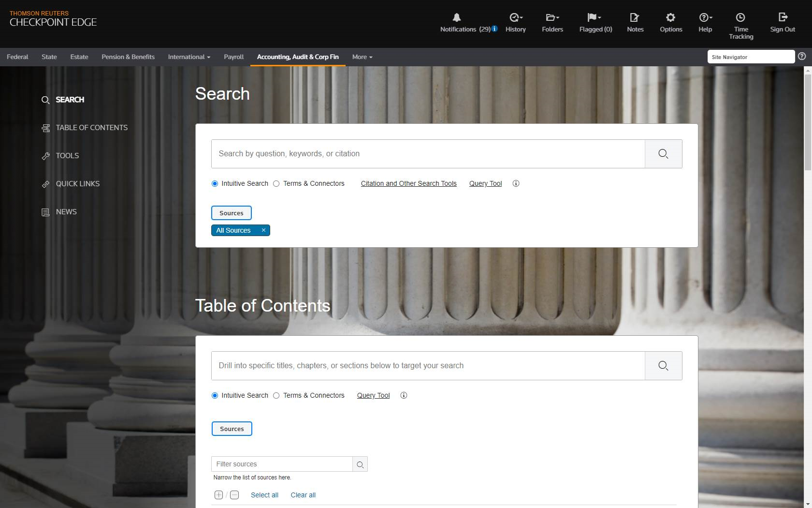Remove the All Sources chip
Viewport: 812px width, 508px height.
[x=263, y=230]
